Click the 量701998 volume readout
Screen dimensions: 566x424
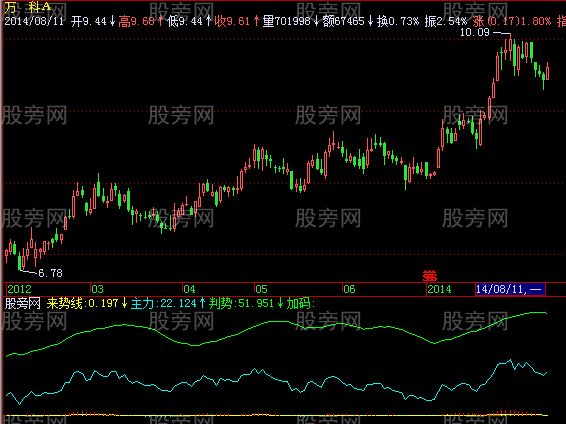click(x=291, y=21)
